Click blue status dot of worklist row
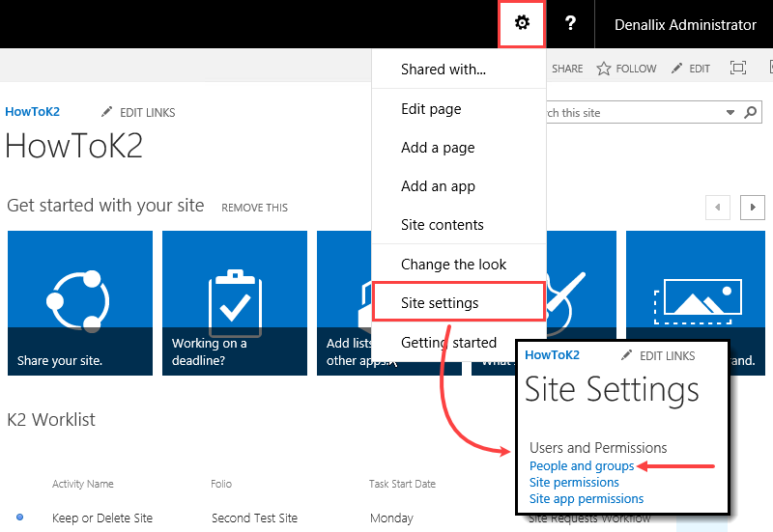 point(19,517)
